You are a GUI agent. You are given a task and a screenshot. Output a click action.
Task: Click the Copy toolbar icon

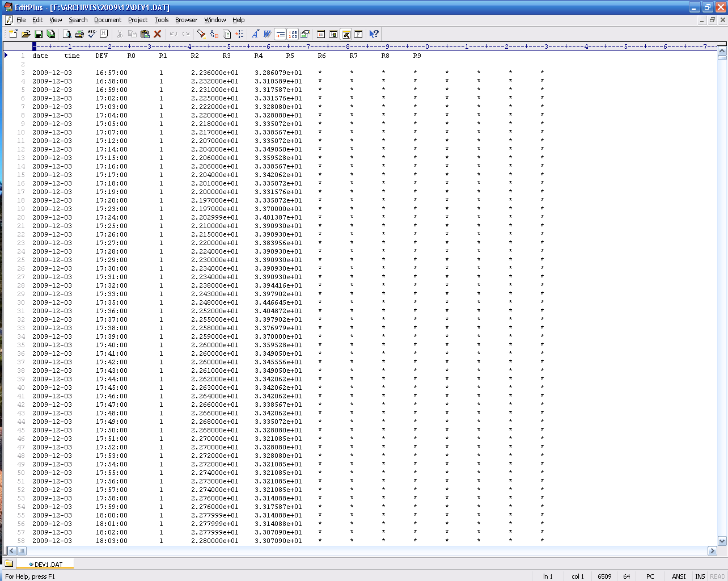[x=132, y=34]
